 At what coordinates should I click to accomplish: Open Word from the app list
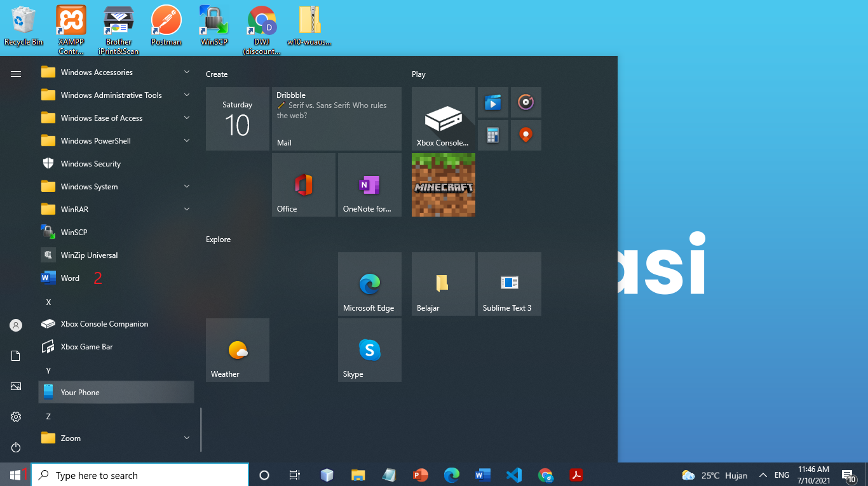pos(116,278)
